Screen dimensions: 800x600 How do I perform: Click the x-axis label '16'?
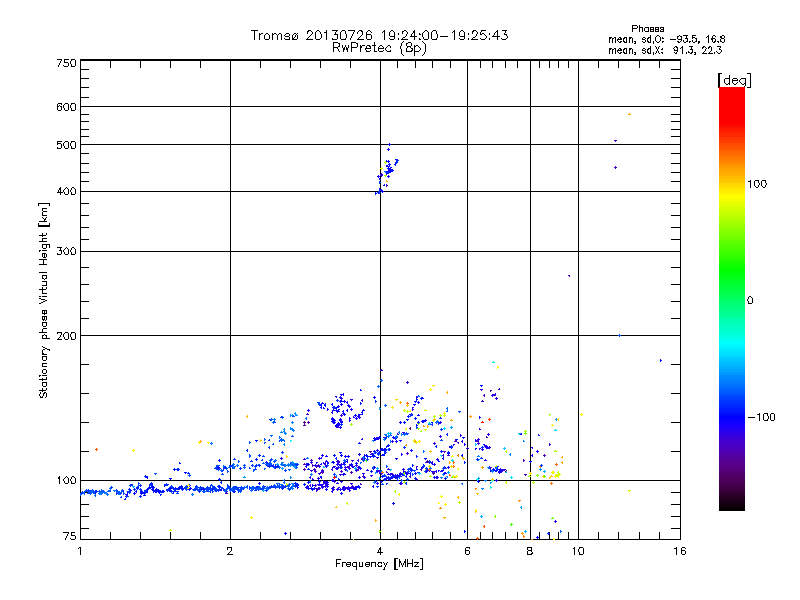pyautogui.click(x=680, y=551)
